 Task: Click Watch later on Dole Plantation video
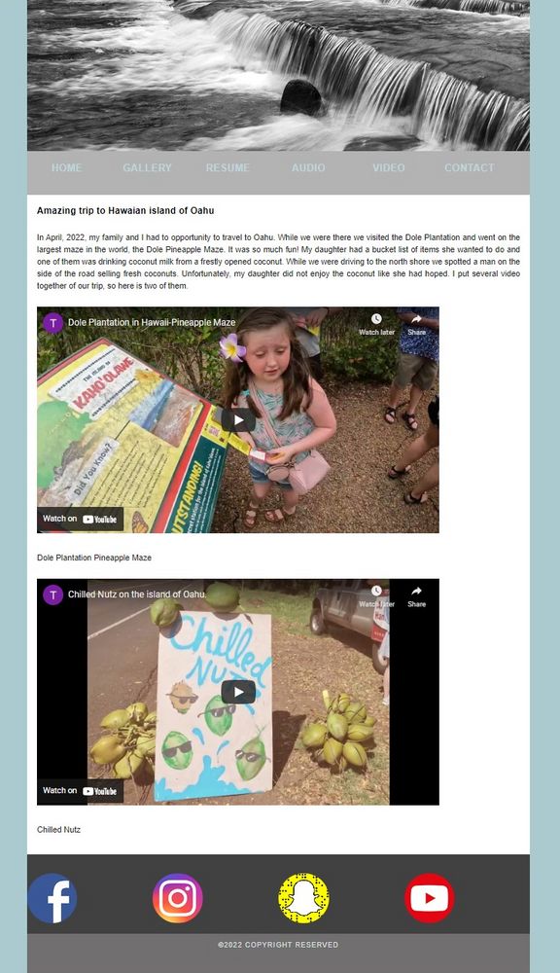coord(376,325)
